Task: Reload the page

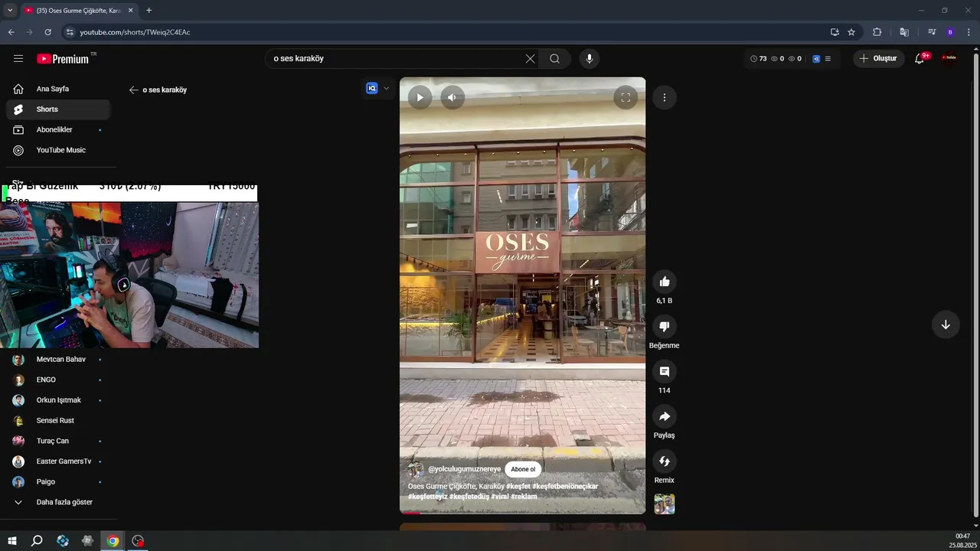Action: [47, 32]
